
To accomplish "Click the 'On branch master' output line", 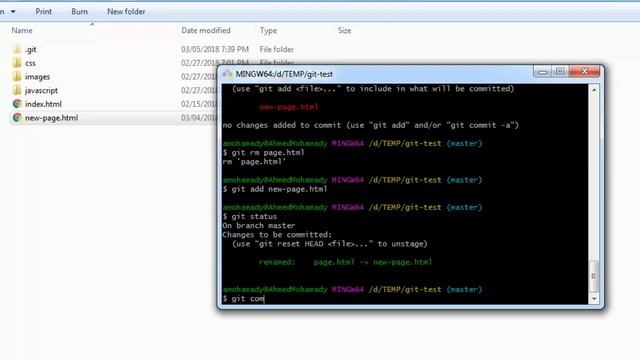I will (x=259, y=225).
